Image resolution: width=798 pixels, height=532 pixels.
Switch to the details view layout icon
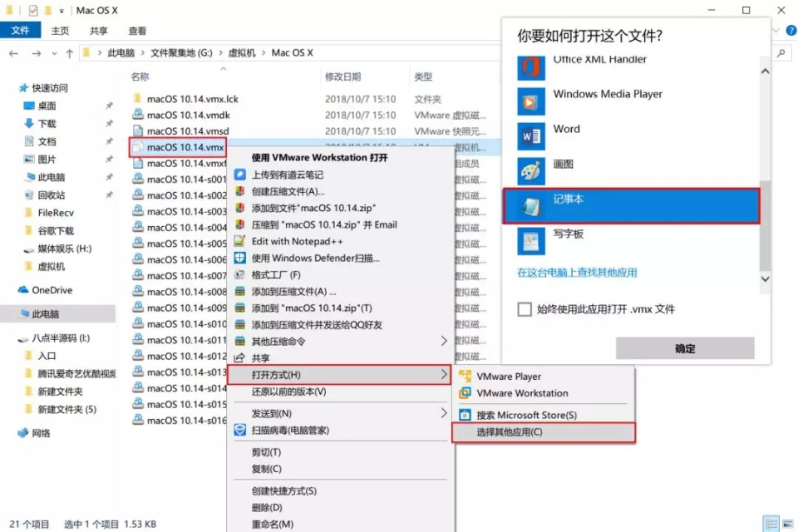tap(771, 524)
